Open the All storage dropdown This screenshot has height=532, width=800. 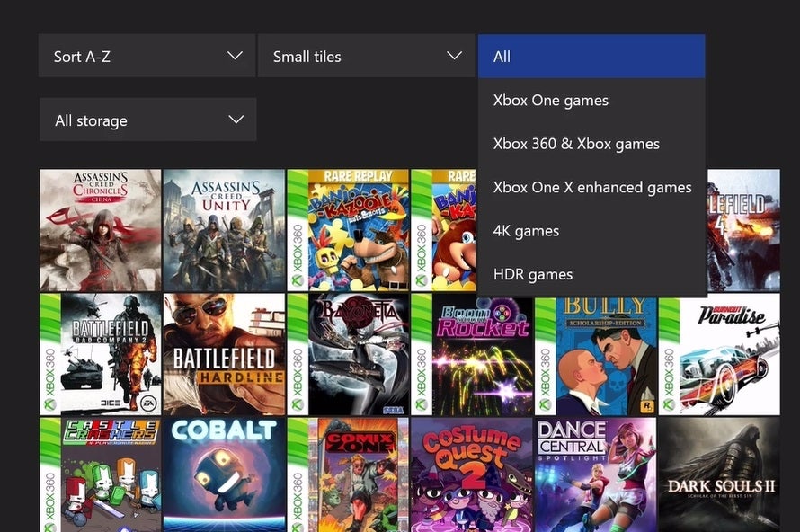(x=148, y=120)
